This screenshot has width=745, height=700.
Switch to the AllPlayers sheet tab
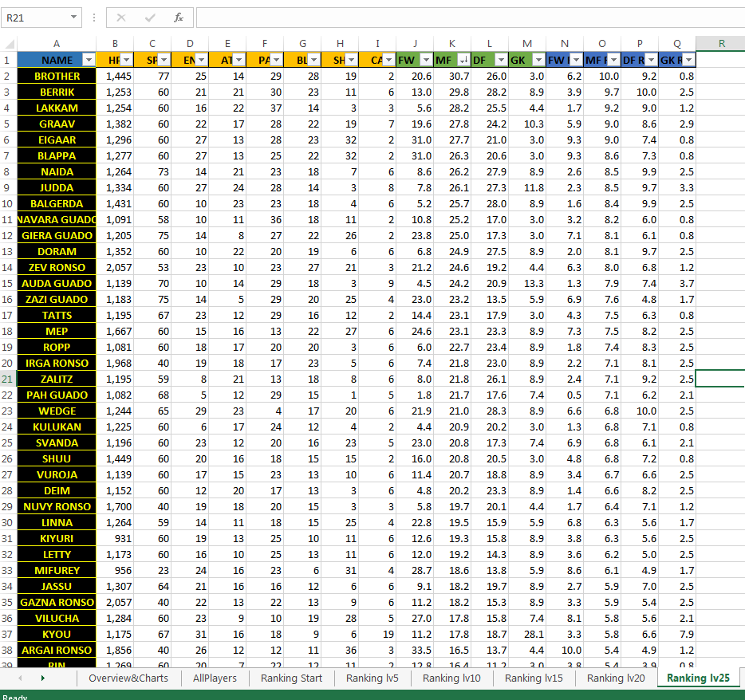[x=215, y=678]
